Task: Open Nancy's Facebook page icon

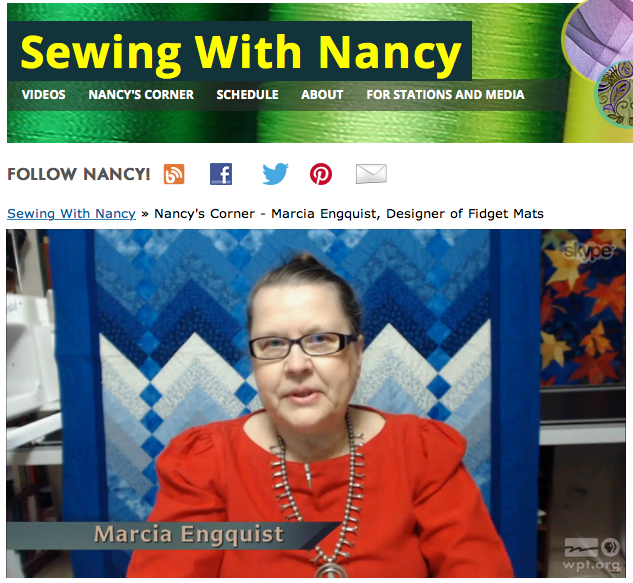Action: [x=221, y=174]
